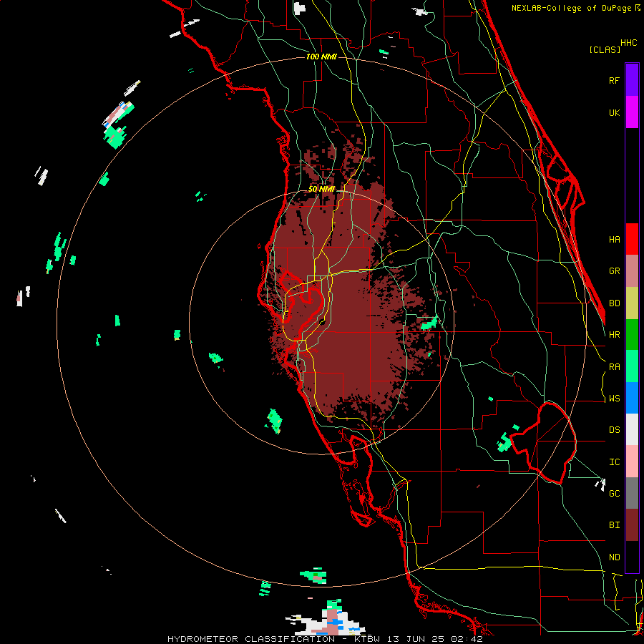Click the BI dark red legend swatch
The image size is (644, 644).
point(632,525)
